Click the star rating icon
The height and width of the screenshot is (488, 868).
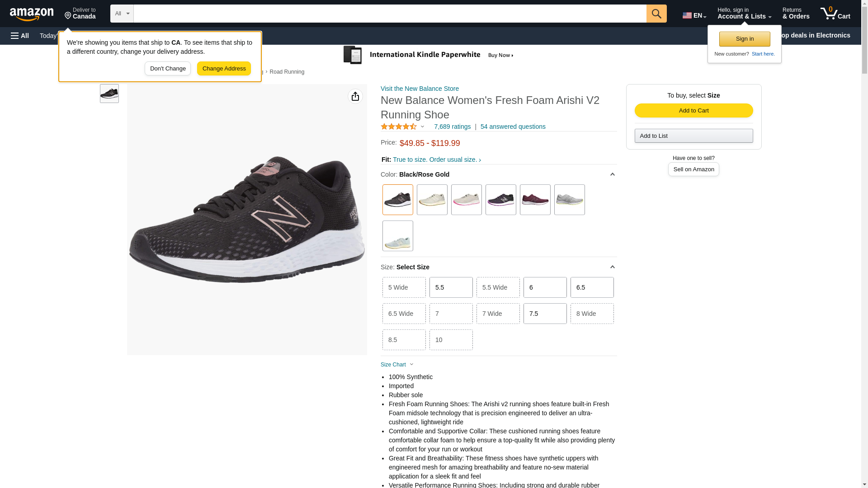pos(399,127)
